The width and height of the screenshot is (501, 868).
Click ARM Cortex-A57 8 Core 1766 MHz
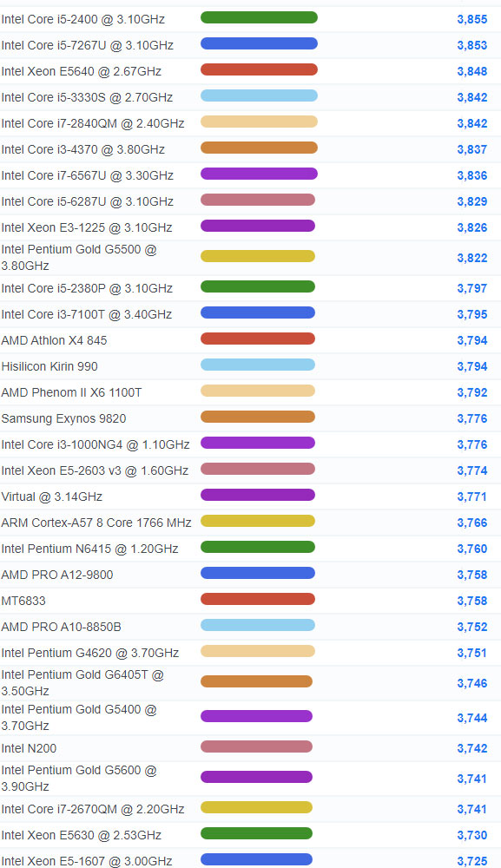click(96, 523)
